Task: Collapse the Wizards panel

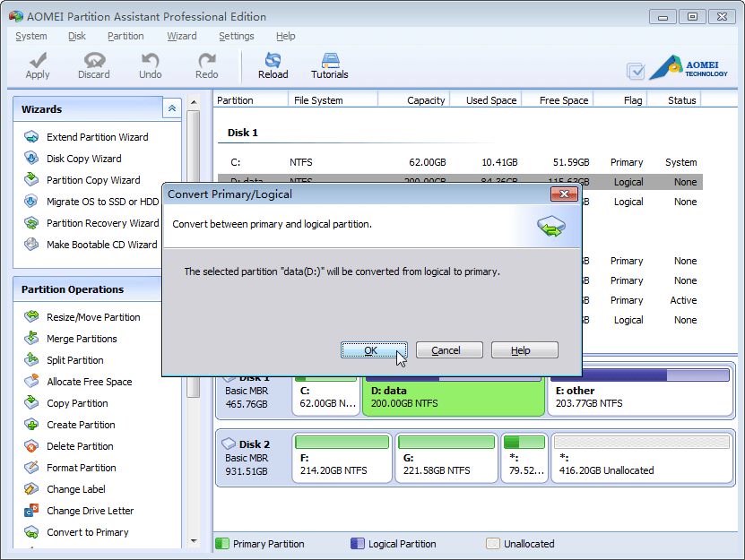Action: 171,108
